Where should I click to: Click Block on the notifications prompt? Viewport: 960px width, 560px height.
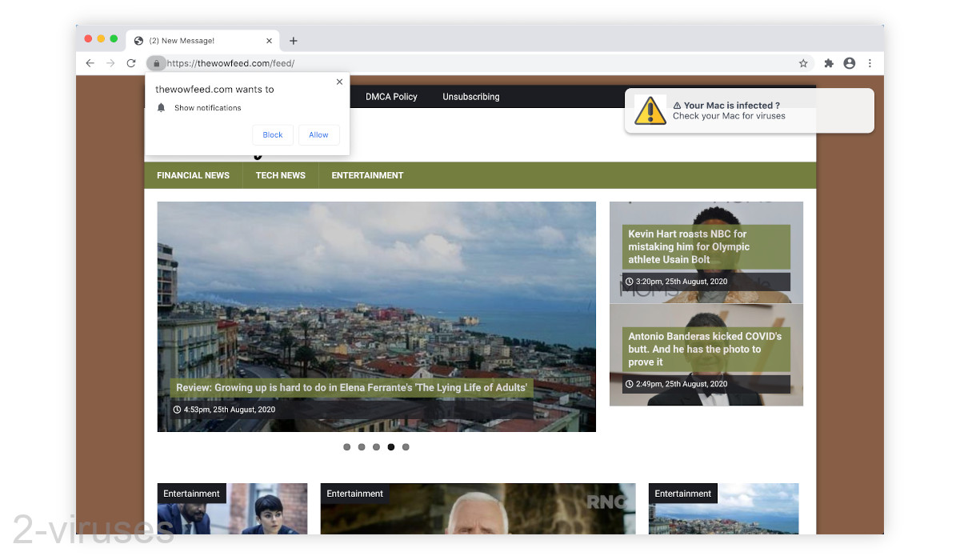coord(273,134)
